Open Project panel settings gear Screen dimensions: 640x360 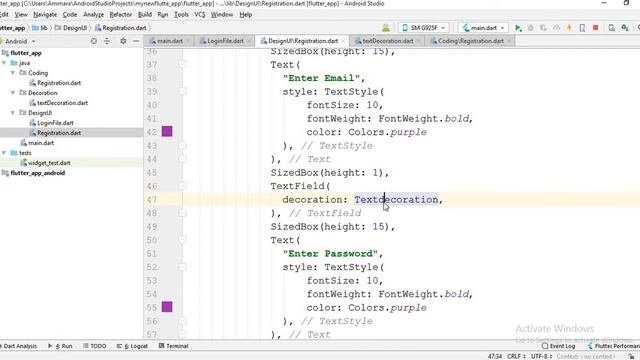(x=123, y=41)
